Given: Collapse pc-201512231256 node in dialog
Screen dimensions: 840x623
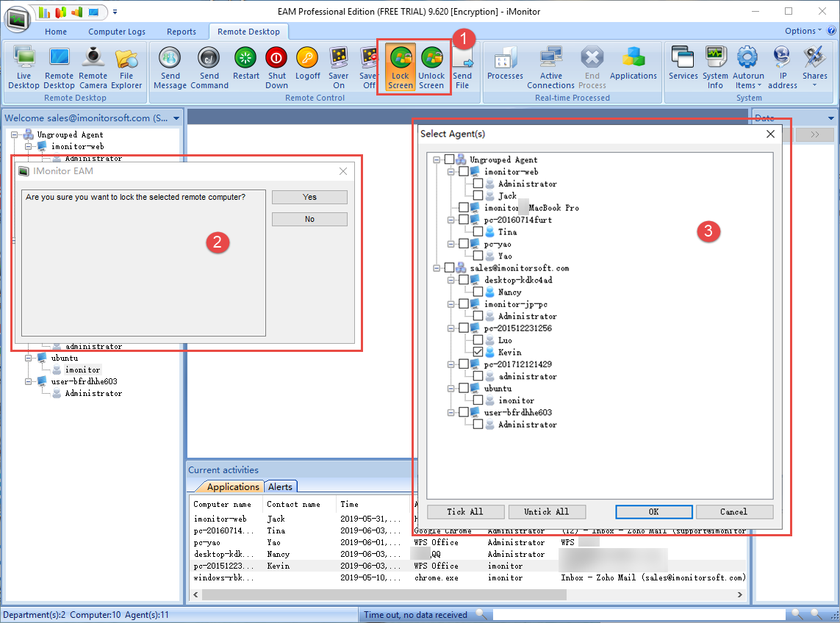Looking at the screenshot, I should 451,328.
